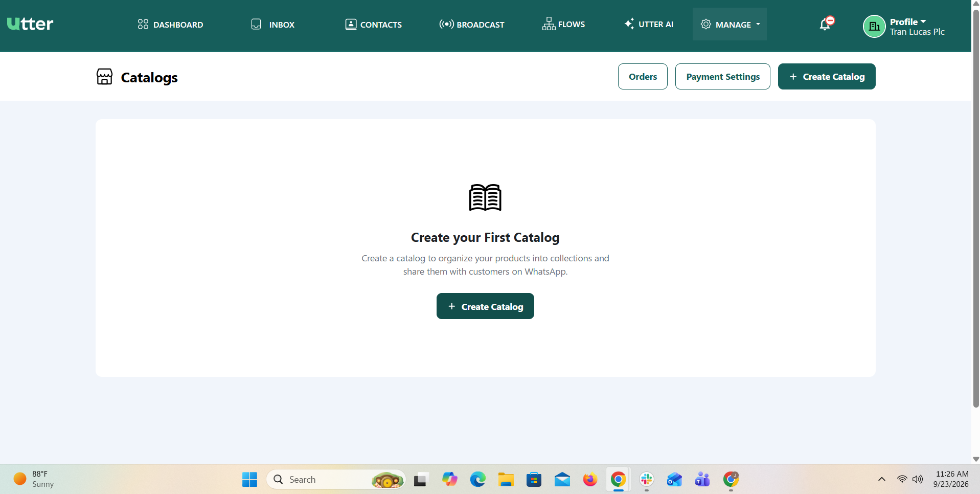The height and width of the screenshot is (494, 980).
Task: Open Payment Settings
Action: (x=723, y=77)
